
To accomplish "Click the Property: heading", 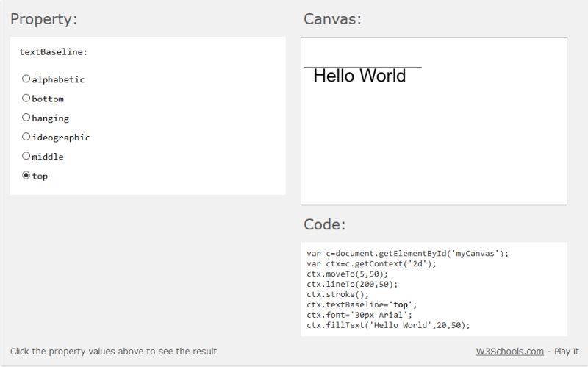I will click(x=44, y=19).
